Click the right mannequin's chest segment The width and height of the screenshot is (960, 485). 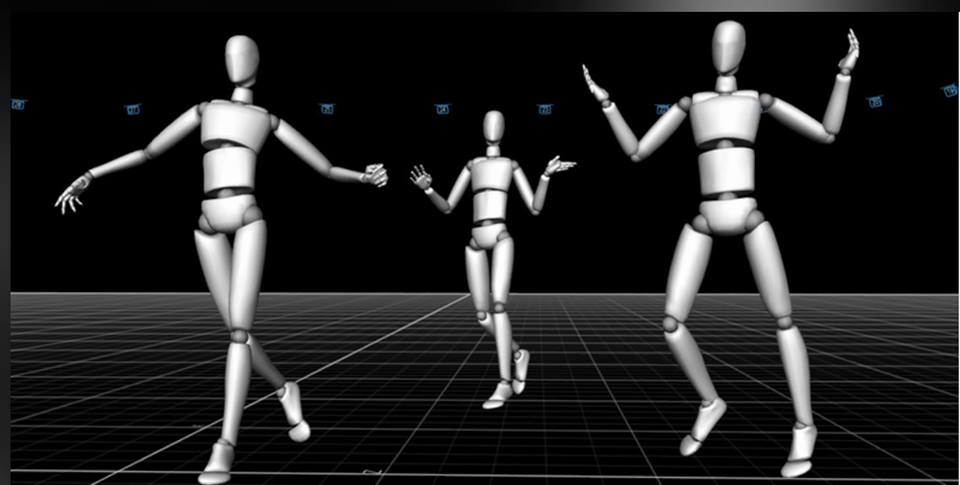pos(725,118)
